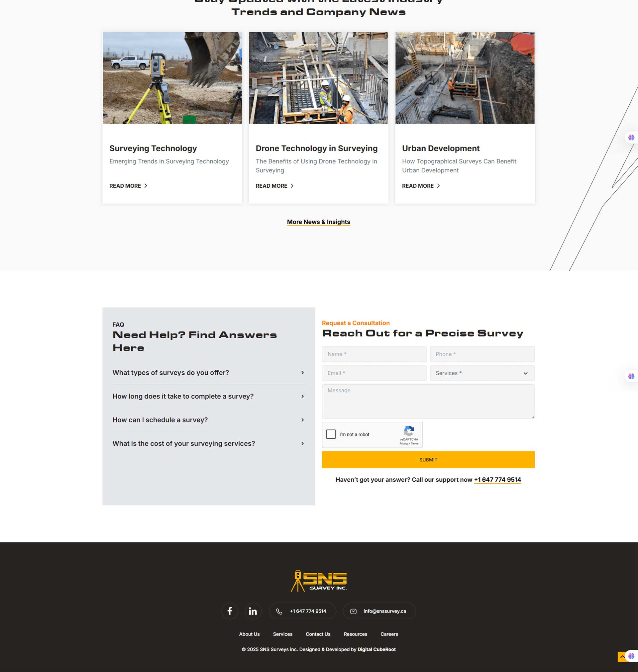Open the Surveying Technology article thumbnail
Image resolution: width=638 pixels, height=672 pixels.
point(172,78)
